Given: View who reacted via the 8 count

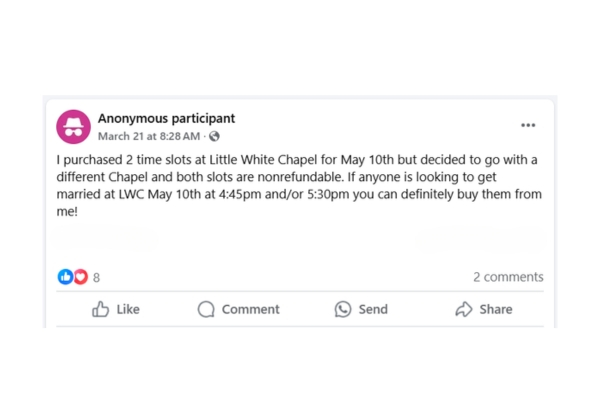Looking at the screenshot, I should (96, 278).
